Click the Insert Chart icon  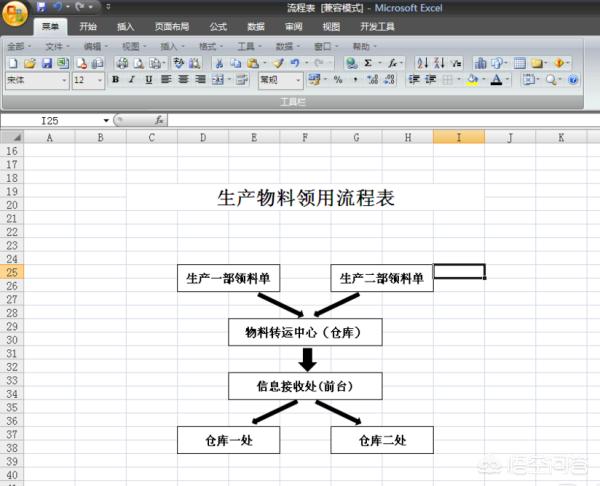(480, 63)
